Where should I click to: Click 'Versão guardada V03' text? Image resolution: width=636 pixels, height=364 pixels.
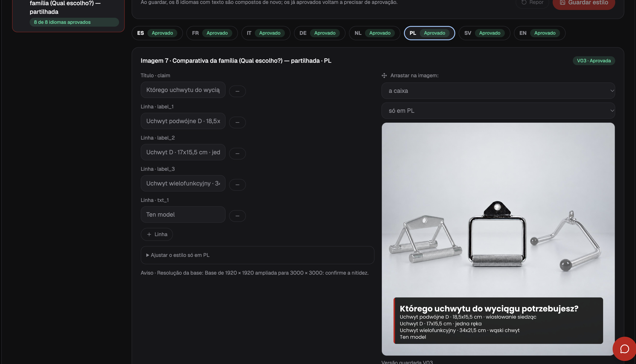(x=407, y=362)
